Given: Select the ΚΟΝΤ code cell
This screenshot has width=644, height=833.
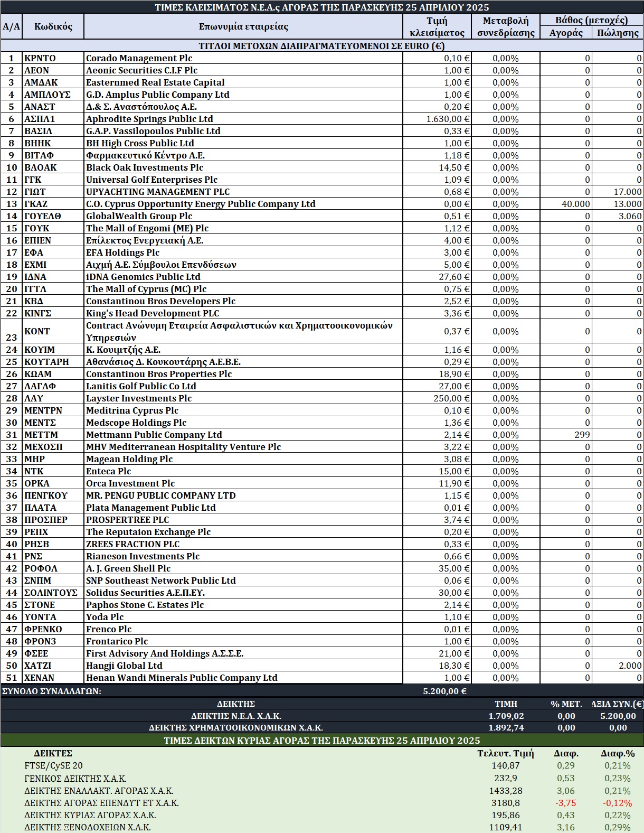Looking at the screenshot, I should click(53, 331).
